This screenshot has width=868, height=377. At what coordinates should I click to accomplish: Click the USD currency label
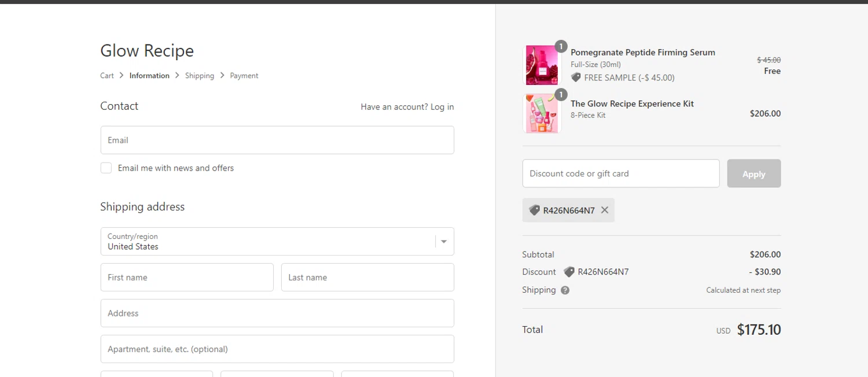click(x=723, y=331)
